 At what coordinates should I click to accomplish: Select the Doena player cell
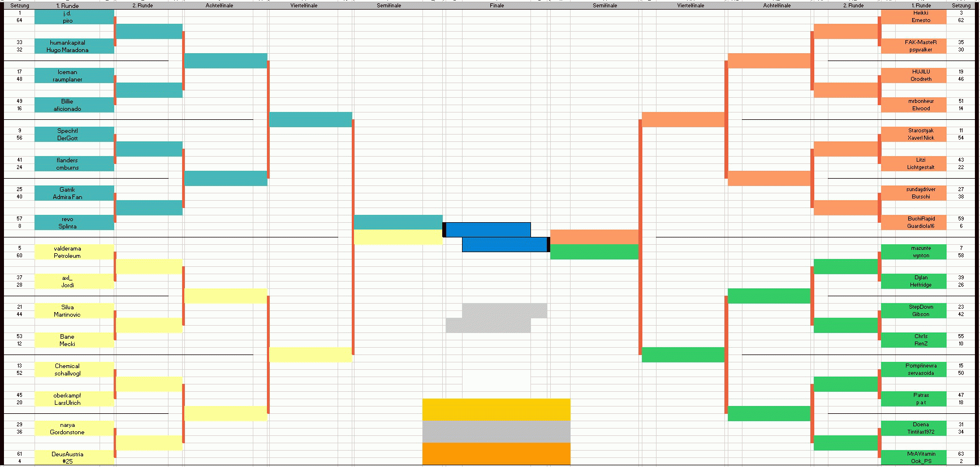913,425
